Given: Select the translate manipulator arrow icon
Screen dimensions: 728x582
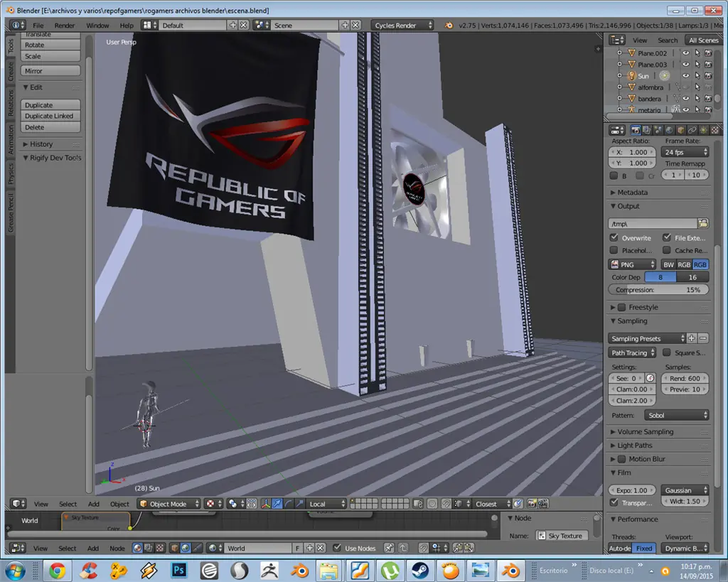Looking at the screenshot, I should click(277, 504).
